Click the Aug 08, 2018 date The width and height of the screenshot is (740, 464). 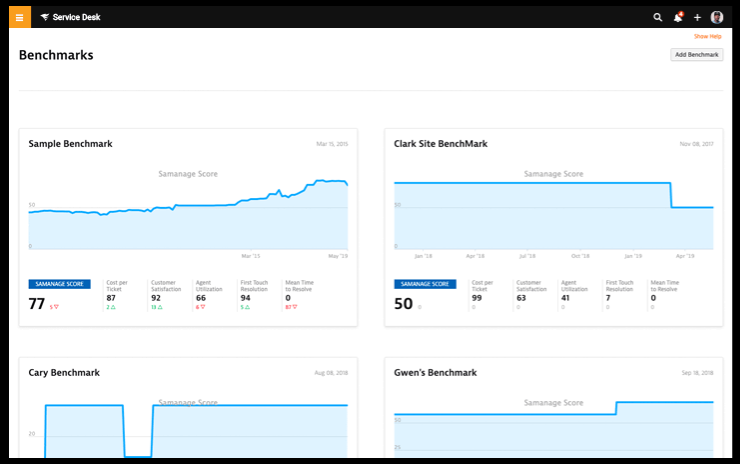coord(331,373)
